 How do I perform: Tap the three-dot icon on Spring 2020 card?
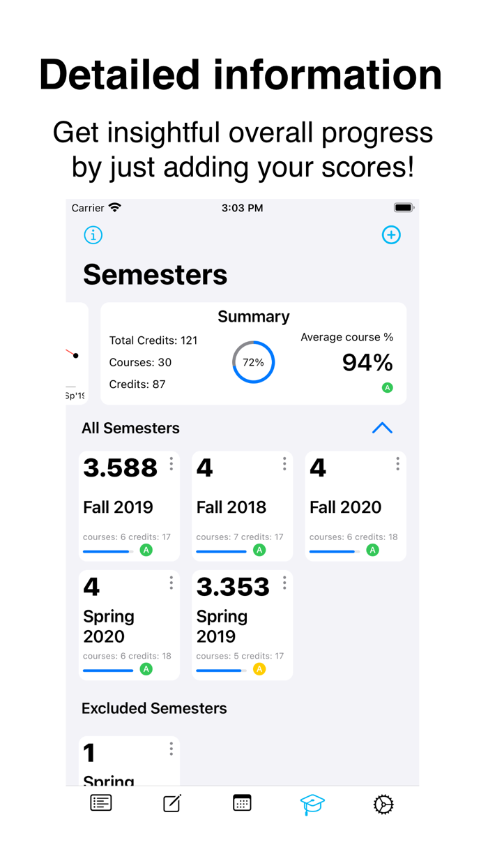click(x=171, y=583)
